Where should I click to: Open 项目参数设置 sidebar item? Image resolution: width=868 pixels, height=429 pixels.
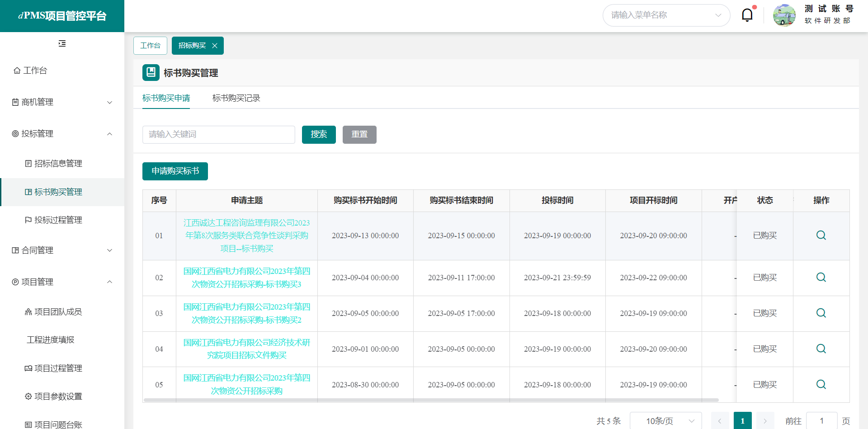tap(62, 396)
